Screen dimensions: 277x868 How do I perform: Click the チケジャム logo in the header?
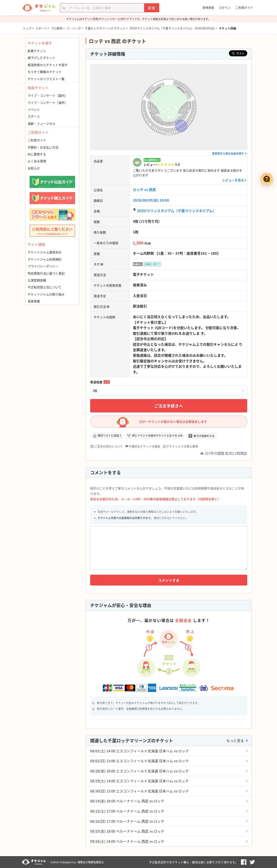tap(39, 7)
